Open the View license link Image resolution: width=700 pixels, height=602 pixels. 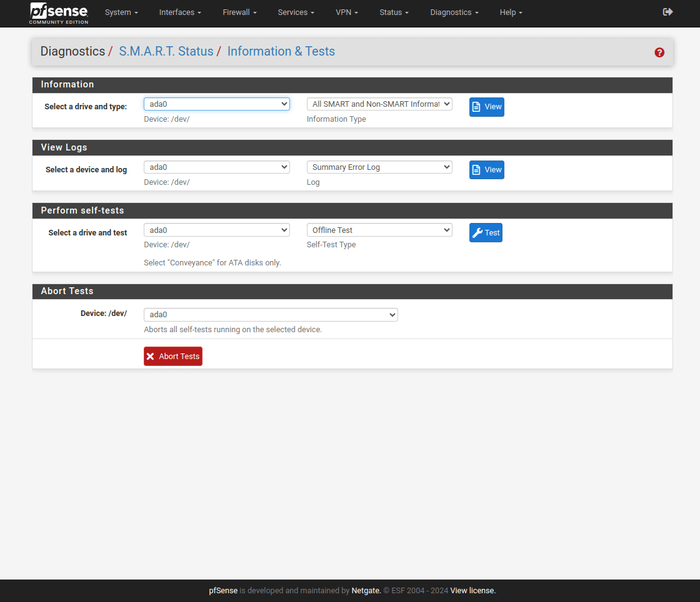point(472,591)
